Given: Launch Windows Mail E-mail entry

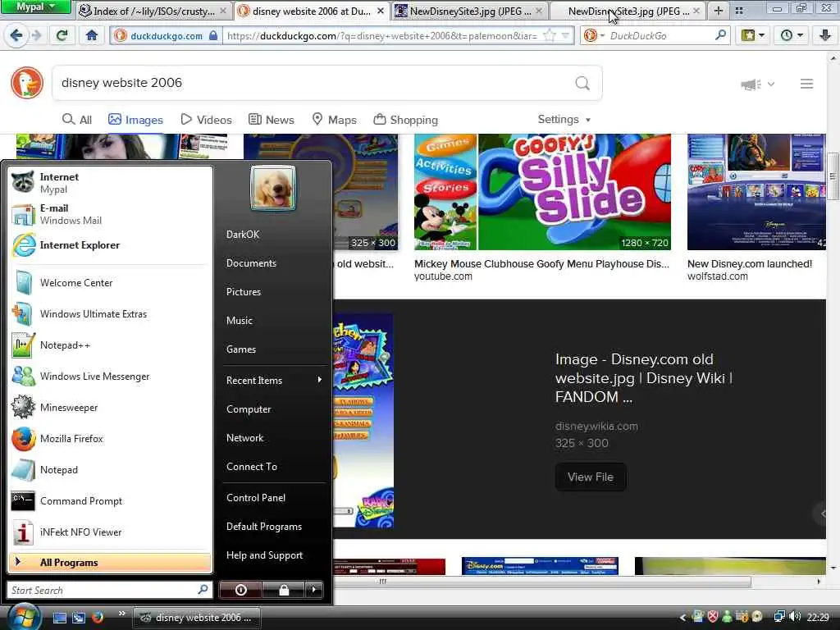Looking at the screenshot, I should tap(110, 214).
